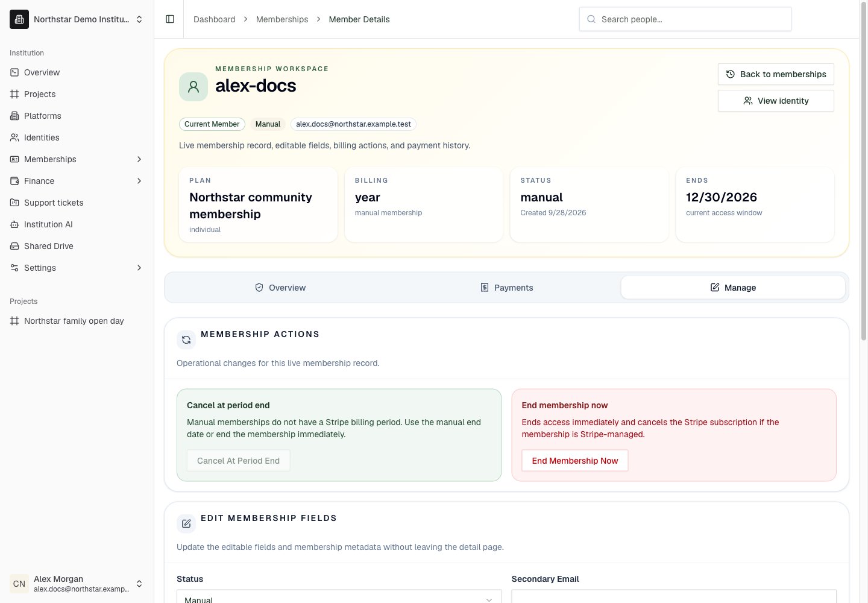The width and height of the screenshot is (868, 603).
Task: Toggle the sidebar panel icon
Action: [170, 19]
